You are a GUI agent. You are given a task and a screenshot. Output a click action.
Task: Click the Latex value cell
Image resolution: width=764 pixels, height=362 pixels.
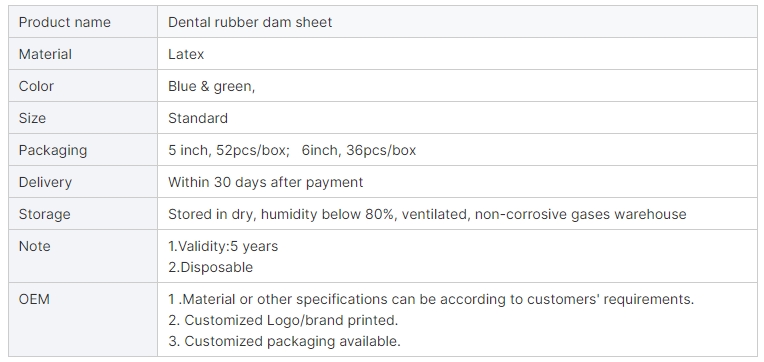(457, 54)
